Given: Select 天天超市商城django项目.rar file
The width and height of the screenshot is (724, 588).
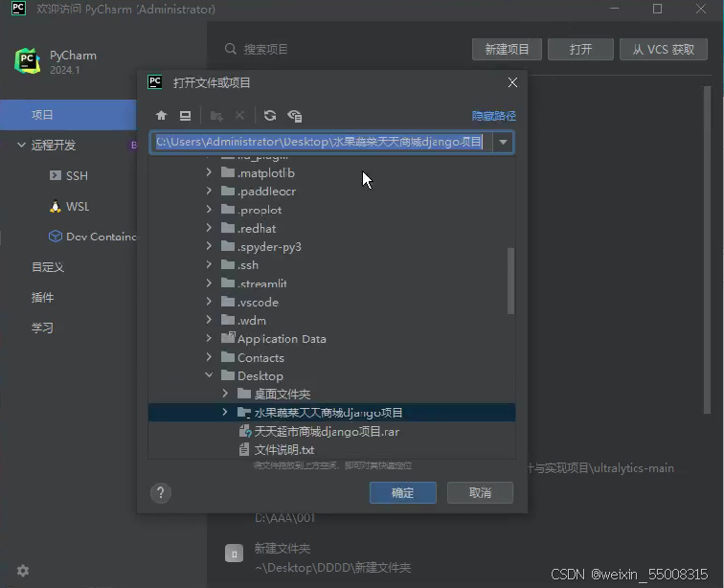Looking at the screenshot, I should [331, 431].
